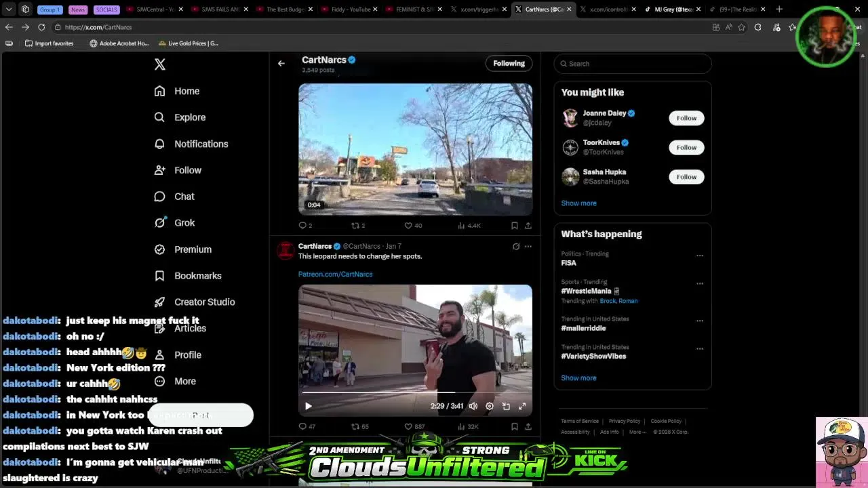The width and height of the screenshot is (868, 488).
Task: View the Jan 7 post's 32K analytics
Action: click(469, 426)
